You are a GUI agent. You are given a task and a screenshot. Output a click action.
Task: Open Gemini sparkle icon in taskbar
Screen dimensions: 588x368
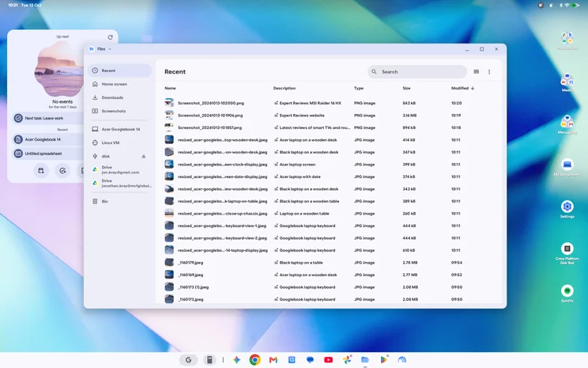click(236, 360)
